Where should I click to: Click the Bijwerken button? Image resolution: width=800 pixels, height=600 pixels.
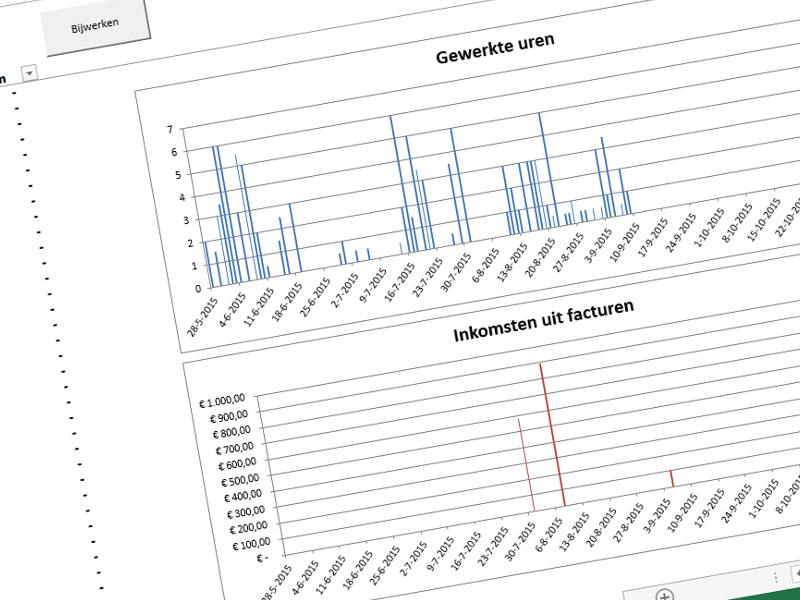[95, 26]
